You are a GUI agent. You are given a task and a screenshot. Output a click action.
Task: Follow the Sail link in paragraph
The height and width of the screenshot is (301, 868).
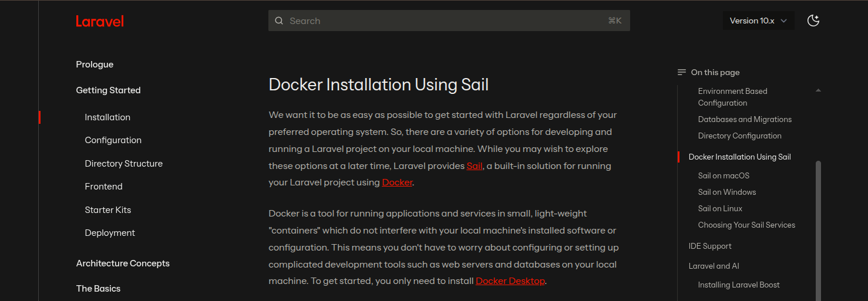click(475, 166)
